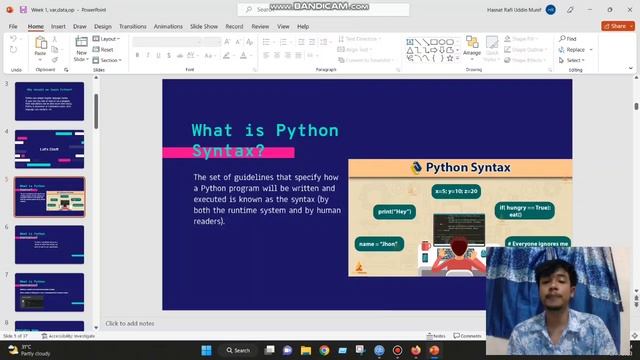Screen dimensions: 640x360
Task: Switch to the Insert tab
Action: (58, 27)
